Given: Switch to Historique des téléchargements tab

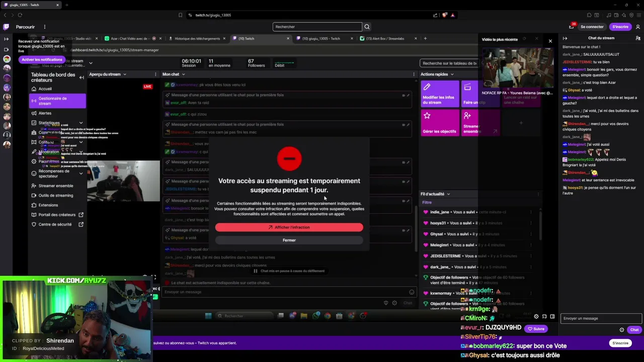Looking at the screenshot, I should point(197,39).
